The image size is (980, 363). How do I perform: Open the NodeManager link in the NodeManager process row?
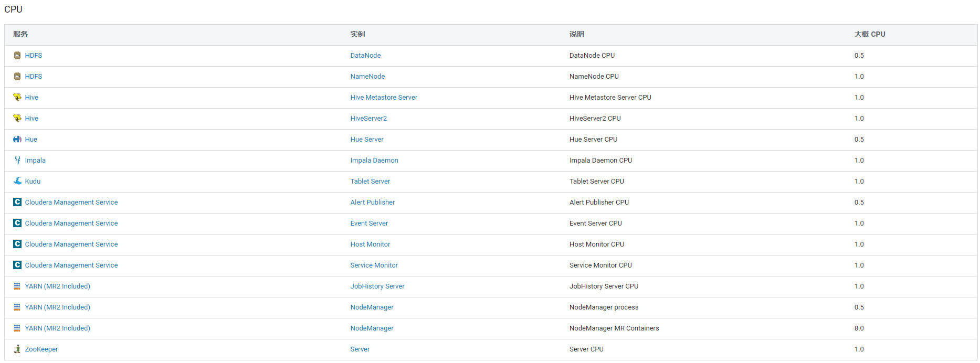[x=372, y=307]
